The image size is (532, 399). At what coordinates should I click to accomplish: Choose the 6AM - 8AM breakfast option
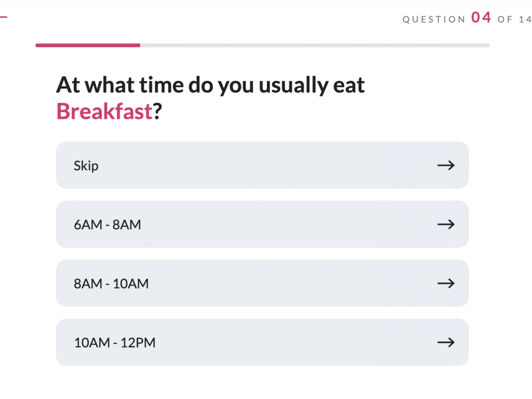click(262, 224)
